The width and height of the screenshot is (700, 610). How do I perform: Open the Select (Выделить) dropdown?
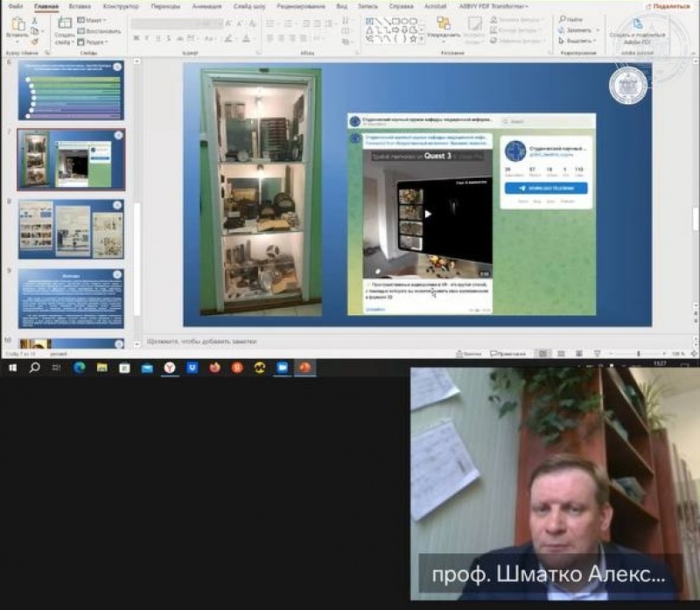(577, 40)
